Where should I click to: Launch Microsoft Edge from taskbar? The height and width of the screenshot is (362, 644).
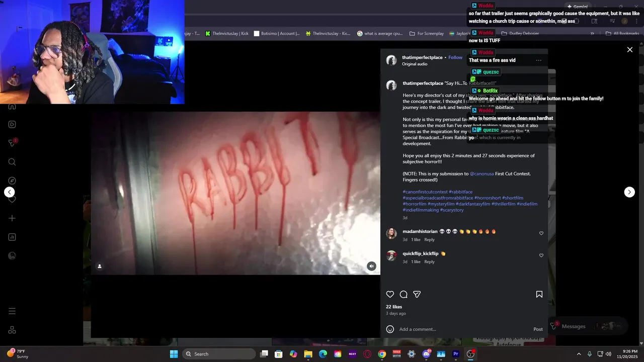click(x=323, y=354)
